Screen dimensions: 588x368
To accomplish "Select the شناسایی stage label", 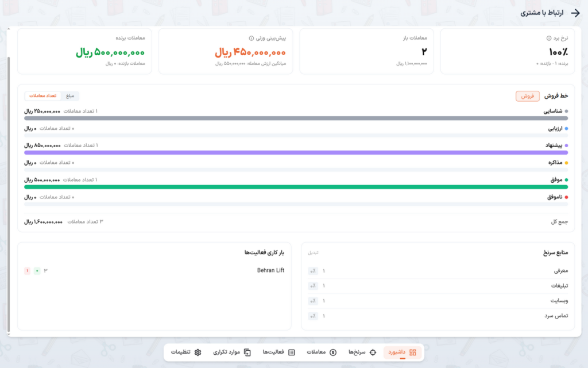I will pyautogui.click(x=553, y=111).
